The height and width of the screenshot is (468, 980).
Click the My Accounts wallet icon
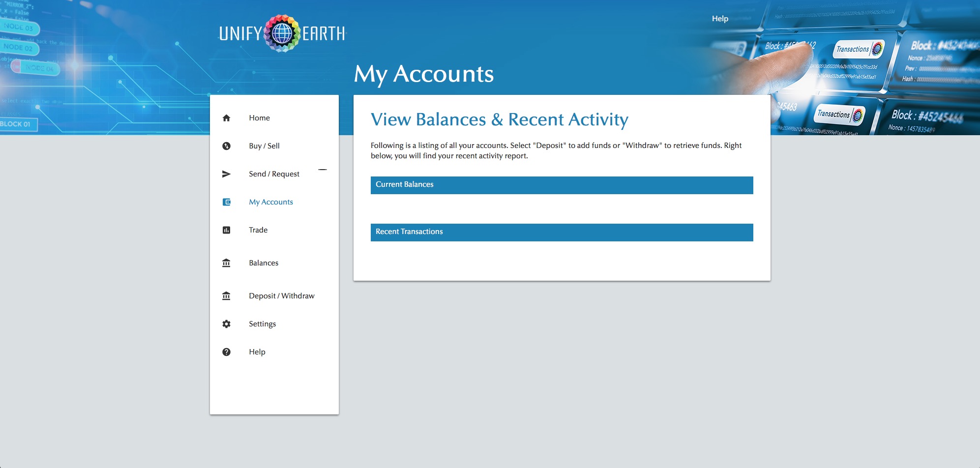226,202
